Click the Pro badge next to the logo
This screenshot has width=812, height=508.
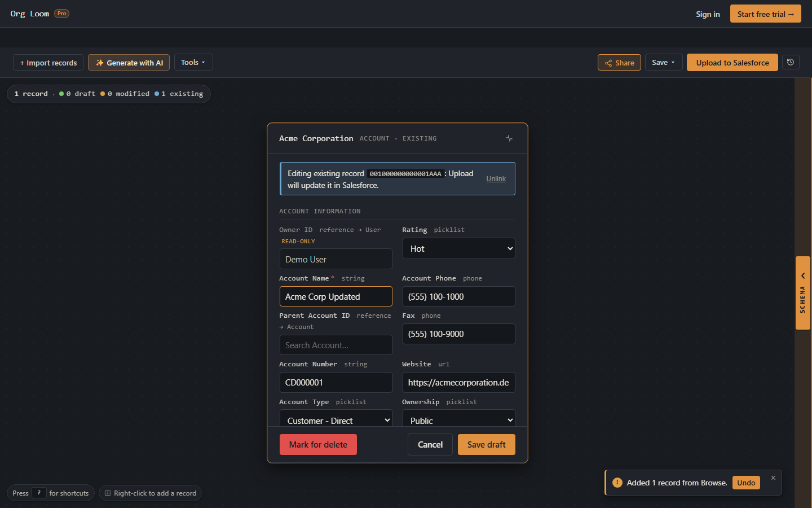pos(61,14)
